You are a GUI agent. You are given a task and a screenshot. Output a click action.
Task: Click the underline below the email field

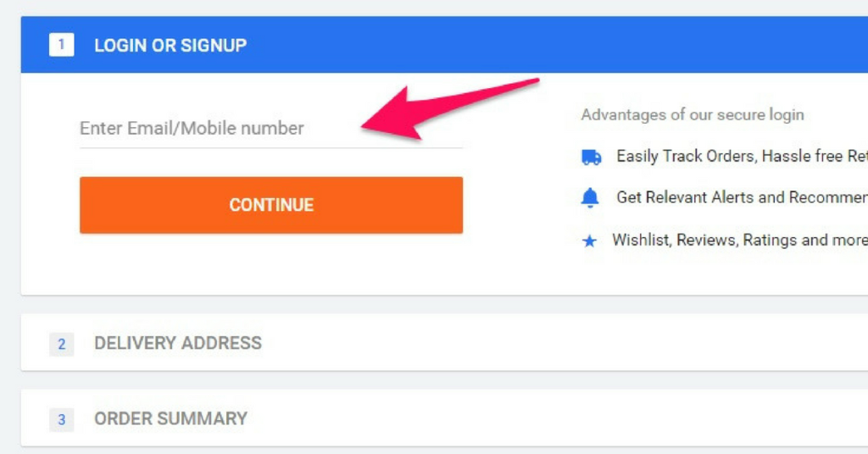(271, 147)
